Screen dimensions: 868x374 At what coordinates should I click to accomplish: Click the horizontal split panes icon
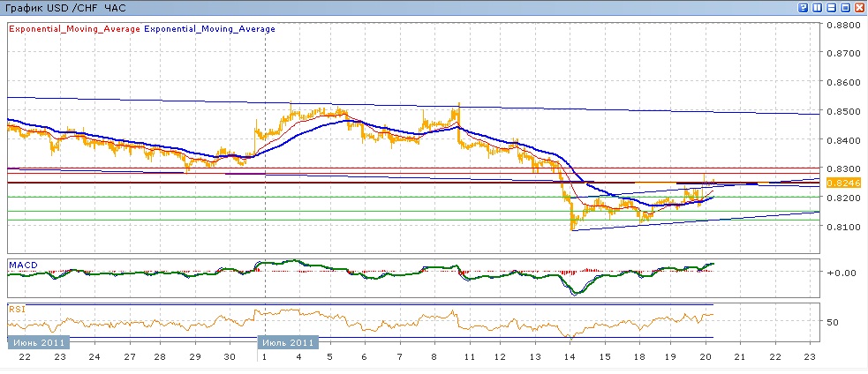(x=830, y=6)
